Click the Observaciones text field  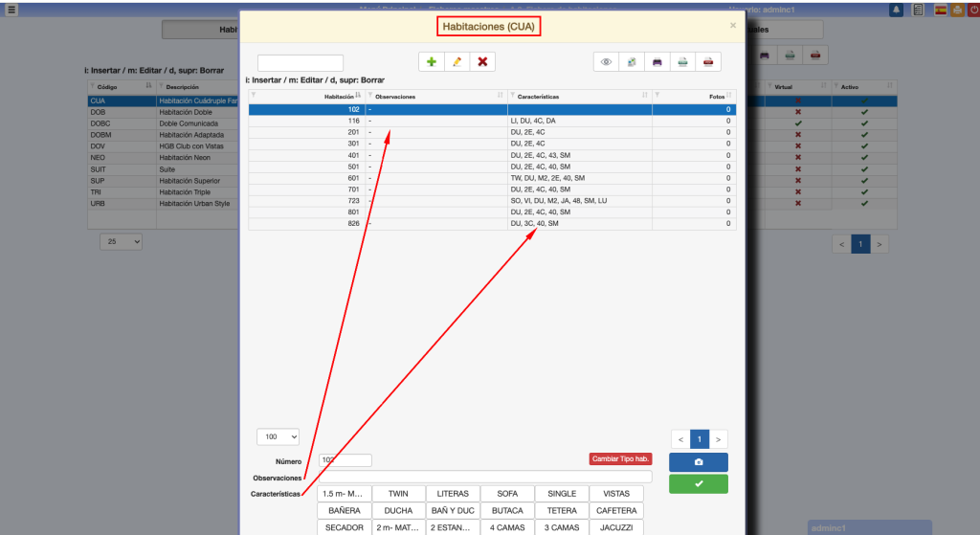coord(485,477)
